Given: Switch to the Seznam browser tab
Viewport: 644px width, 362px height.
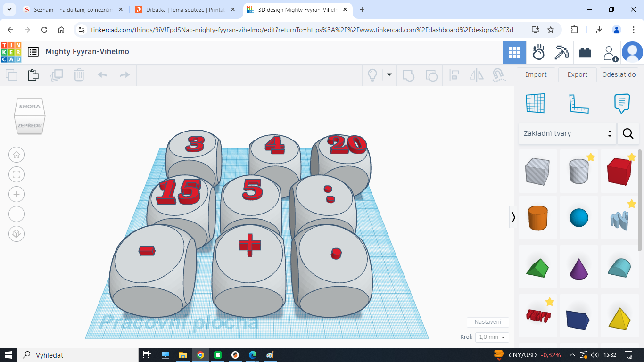Looking at the screenshot, I should [x=74, y=9].
